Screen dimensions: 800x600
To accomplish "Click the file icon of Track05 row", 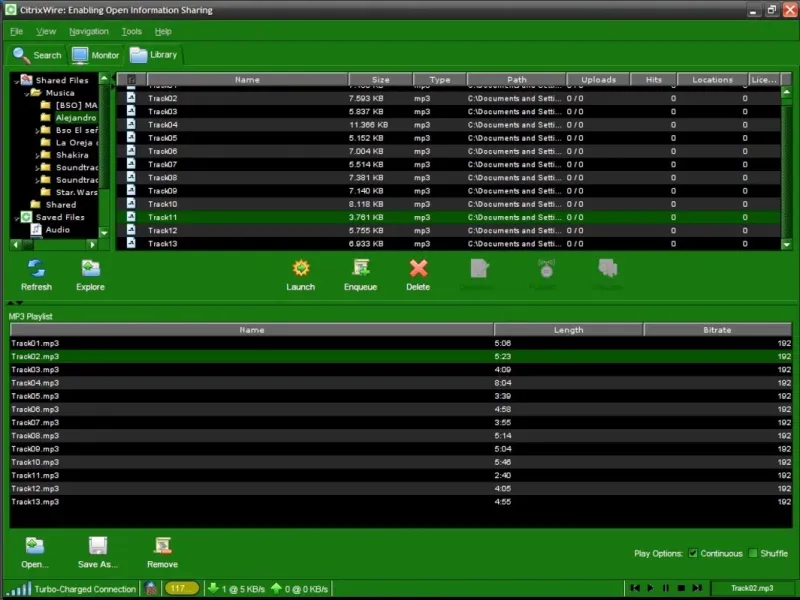I will (x=131, y=138).
